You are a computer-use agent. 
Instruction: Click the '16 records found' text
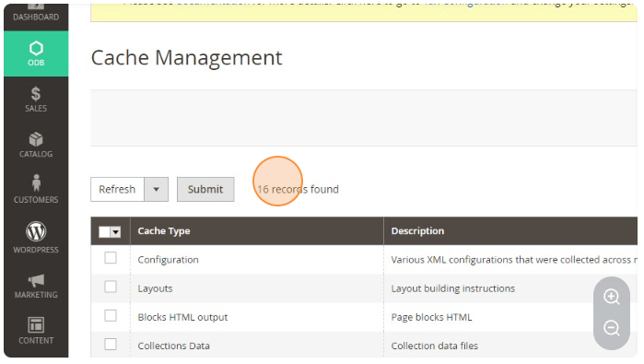tap(299, 190)
